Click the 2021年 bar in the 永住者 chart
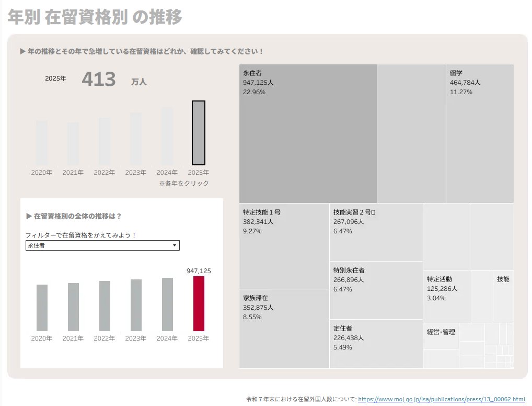This screenshot has width=532, height=406. 73,307
